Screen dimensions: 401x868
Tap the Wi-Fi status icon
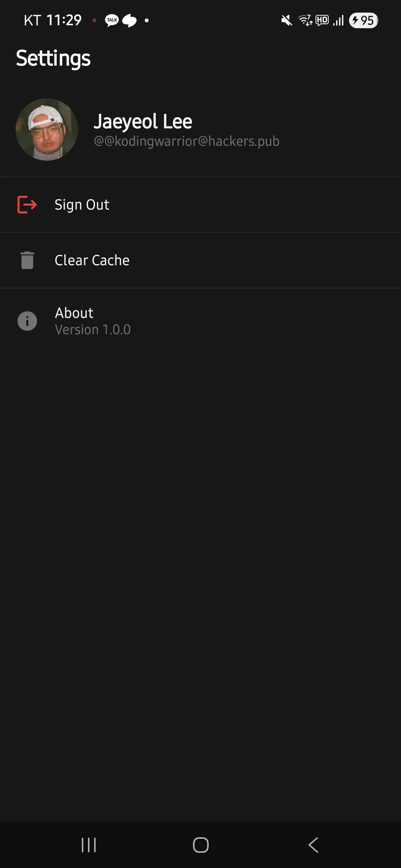coord(305,20)
